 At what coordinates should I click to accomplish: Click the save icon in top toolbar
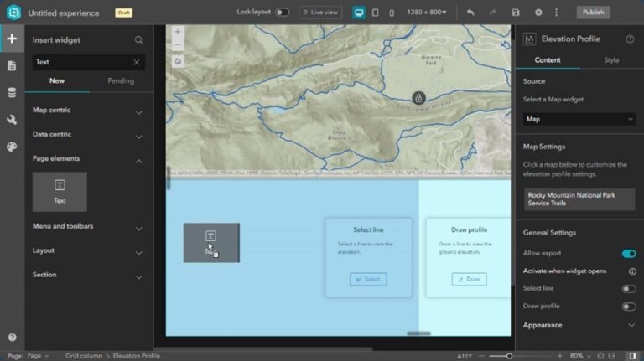tap(516, 13)
